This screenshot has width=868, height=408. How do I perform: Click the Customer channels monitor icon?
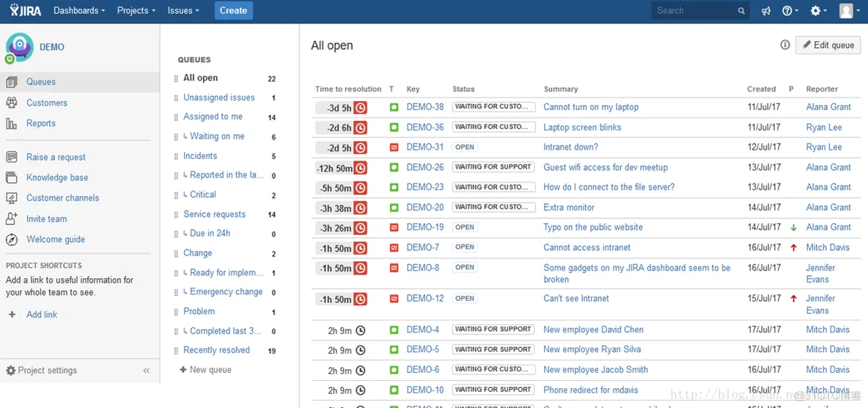click(x=11, y=198)
